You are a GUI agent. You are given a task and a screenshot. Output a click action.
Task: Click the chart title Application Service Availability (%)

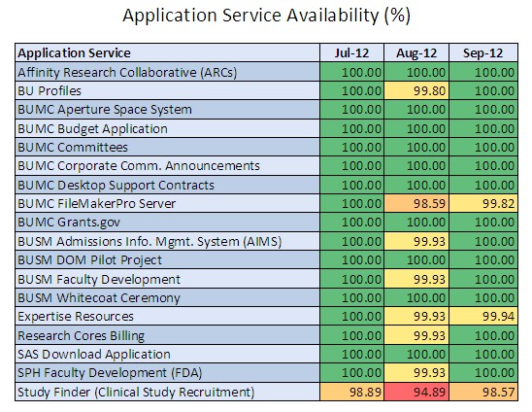(x=266, y=16)
